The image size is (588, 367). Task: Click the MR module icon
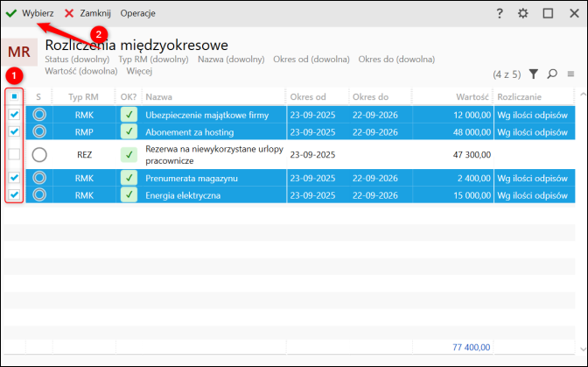click(x=18, y=52)
